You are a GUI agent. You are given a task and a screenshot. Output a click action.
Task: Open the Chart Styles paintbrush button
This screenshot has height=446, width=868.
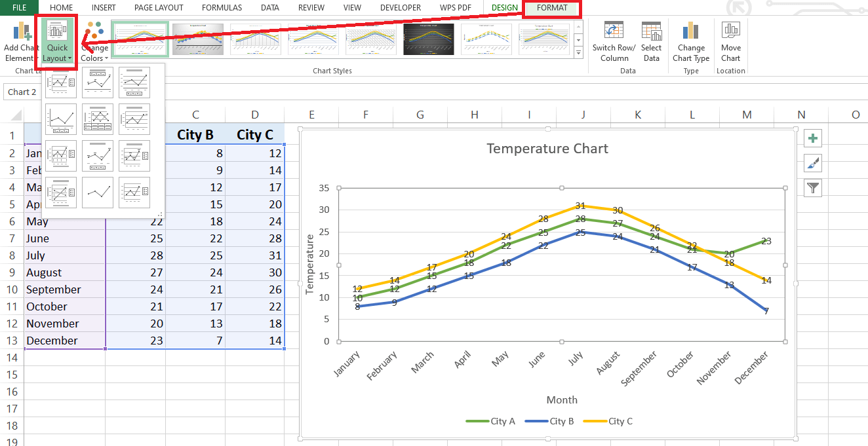[813, 163]
